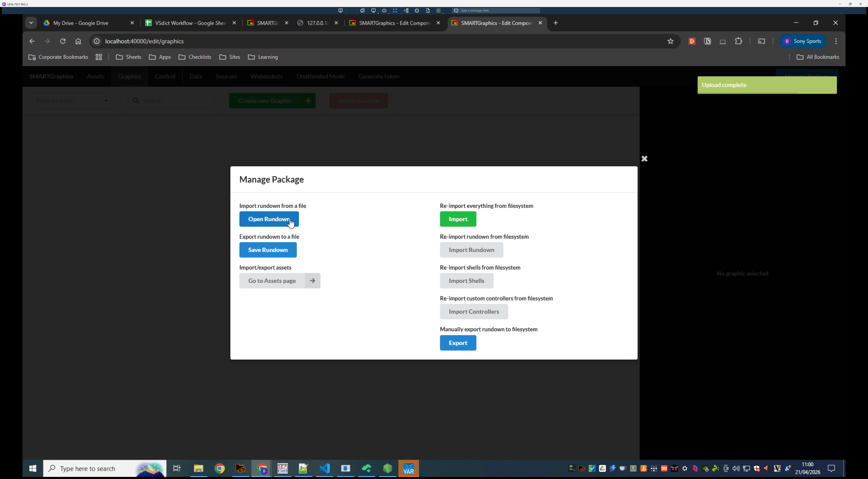Click Import Controllers button
The height and width of the screenshot is (479, 868).
474,312
